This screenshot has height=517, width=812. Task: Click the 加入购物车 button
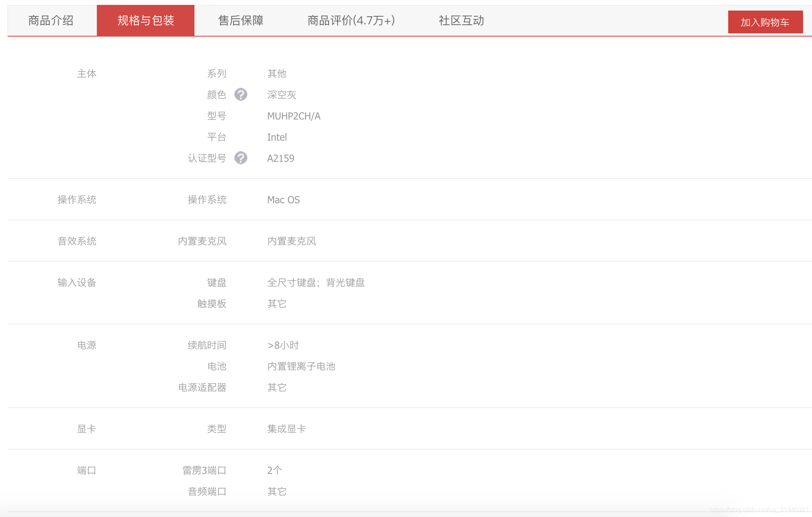(x=765, y=22)
